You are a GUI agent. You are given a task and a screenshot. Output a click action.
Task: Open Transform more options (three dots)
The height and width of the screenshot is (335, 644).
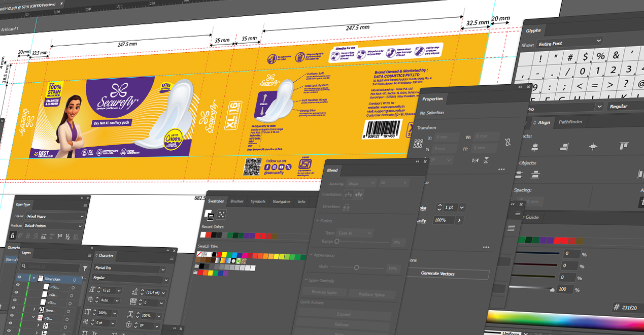pyautogui.click(x=501, y=169)
